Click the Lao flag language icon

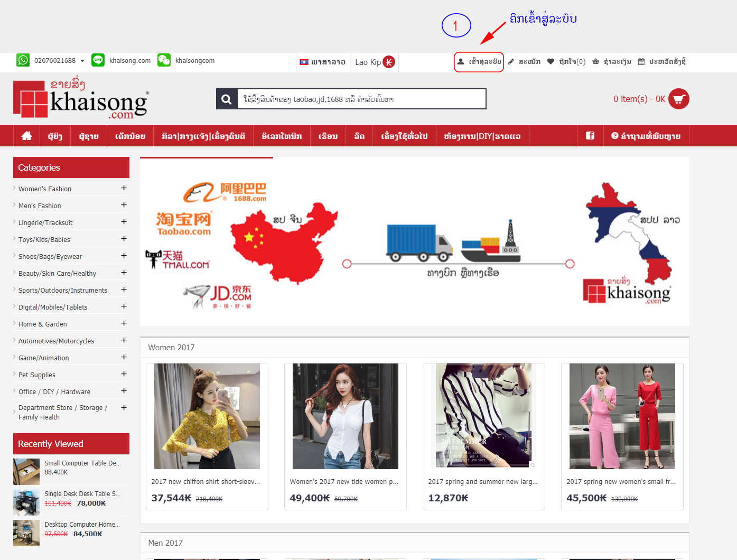click(304, 62)
